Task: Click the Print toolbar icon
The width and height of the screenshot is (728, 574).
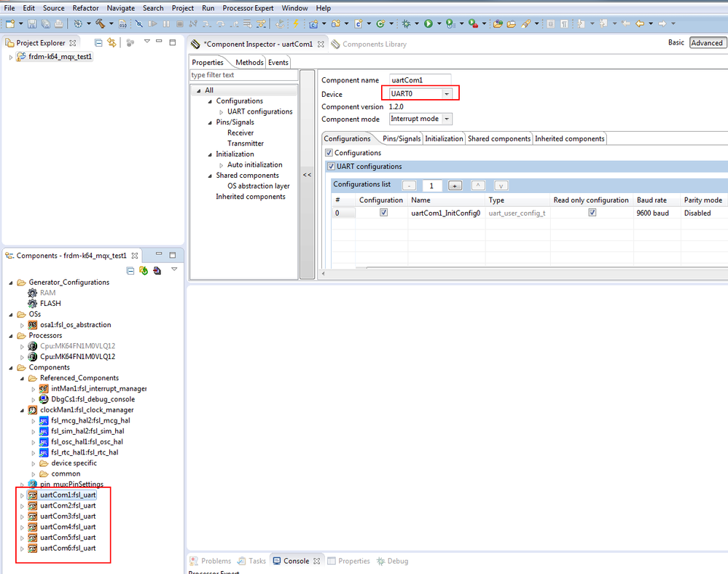Action: (58, 23)
